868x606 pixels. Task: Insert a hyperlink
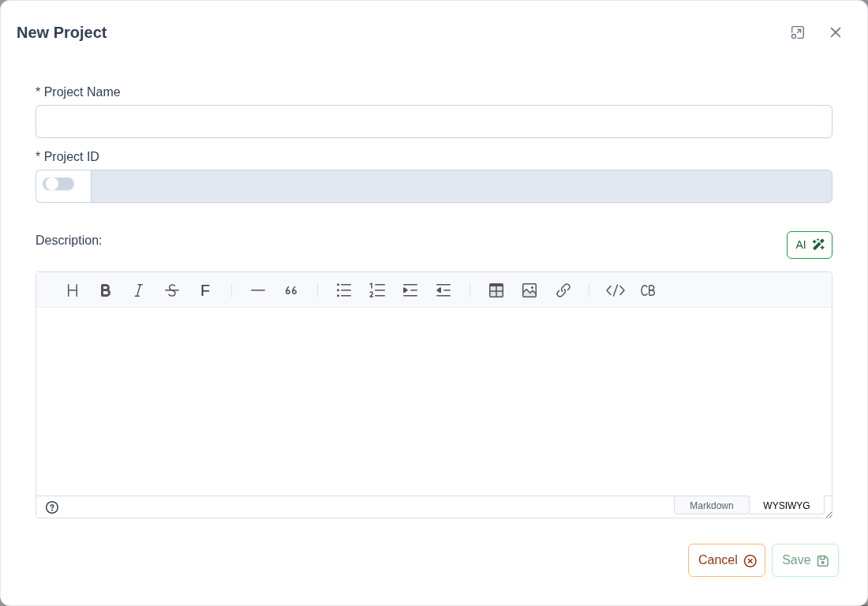tap(563, 290)
